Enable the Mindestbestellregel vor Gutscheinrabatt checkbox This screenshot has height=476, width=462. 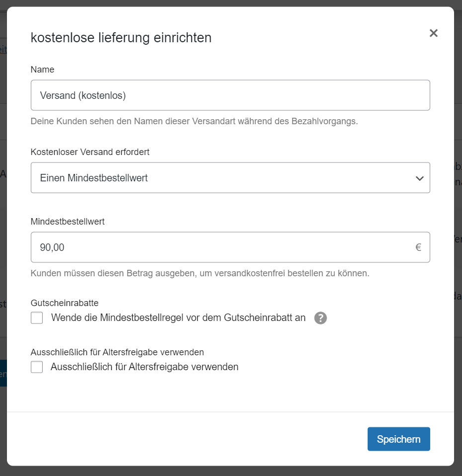click(x=37, y=318)
